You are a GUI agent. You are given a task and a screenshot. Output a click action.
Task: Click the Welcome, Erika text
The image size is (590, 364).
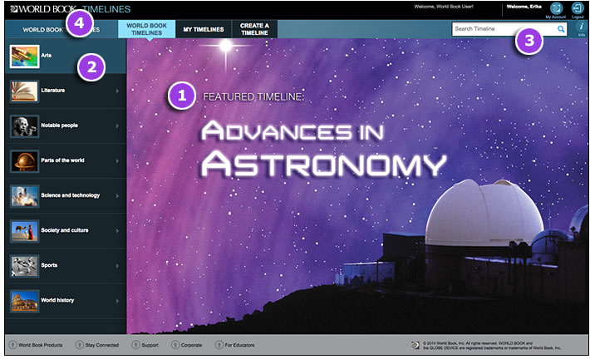pos(524,7)
